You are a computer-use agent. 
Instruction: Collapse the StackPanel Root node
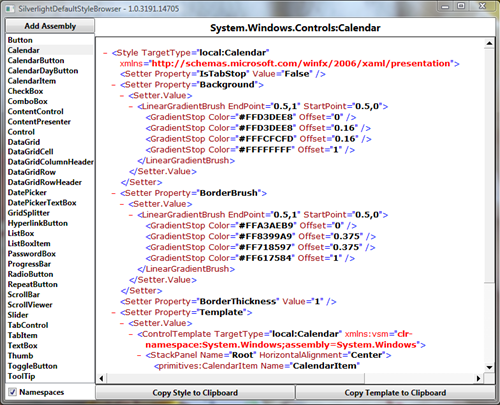139,355
